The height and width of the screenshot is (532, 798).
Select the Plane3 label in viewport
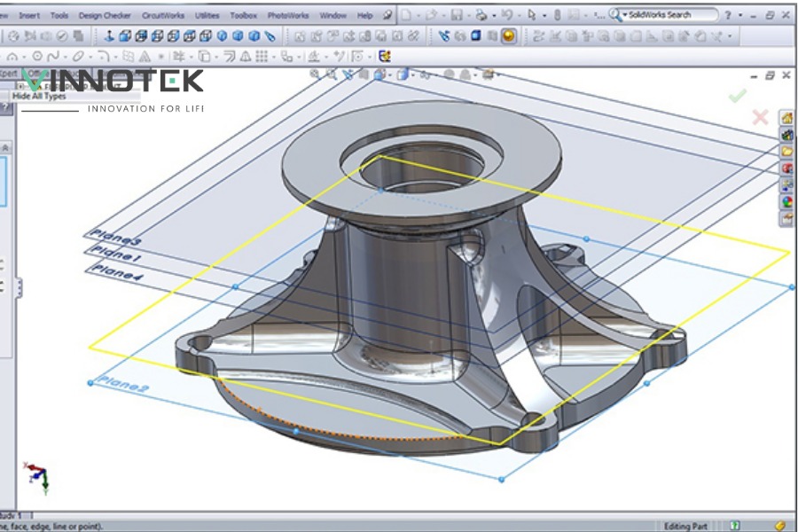(x=115, y=238)
